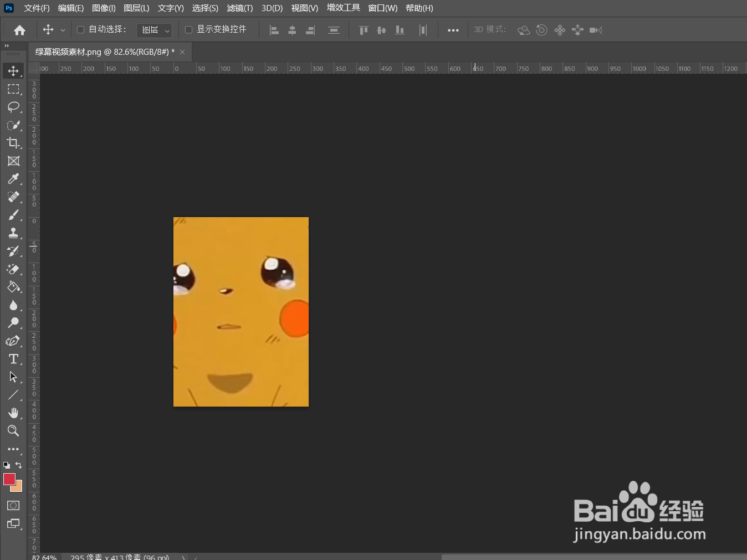Open the 滤镜(T) menu
The width and height of the screenshot is (747, 560).
(x=239, y=8)
